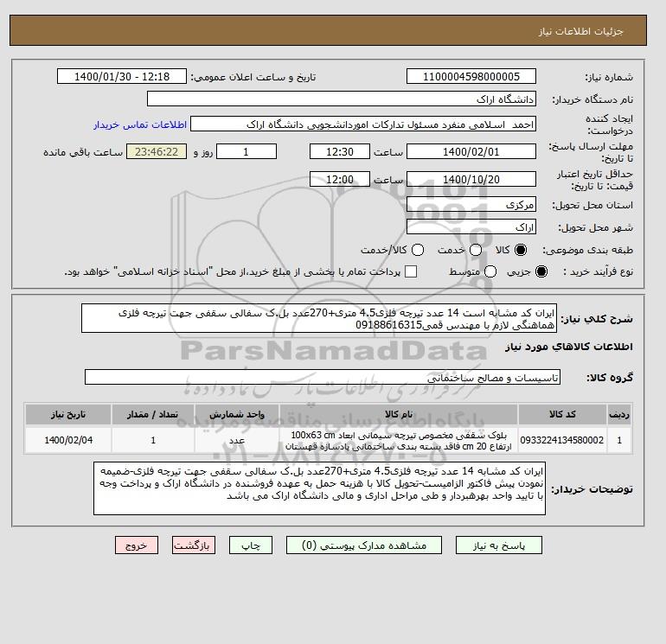Click the جزئیات اطلاعات نیاز page title
Screen dimensions: 666x644
[580, 31]
